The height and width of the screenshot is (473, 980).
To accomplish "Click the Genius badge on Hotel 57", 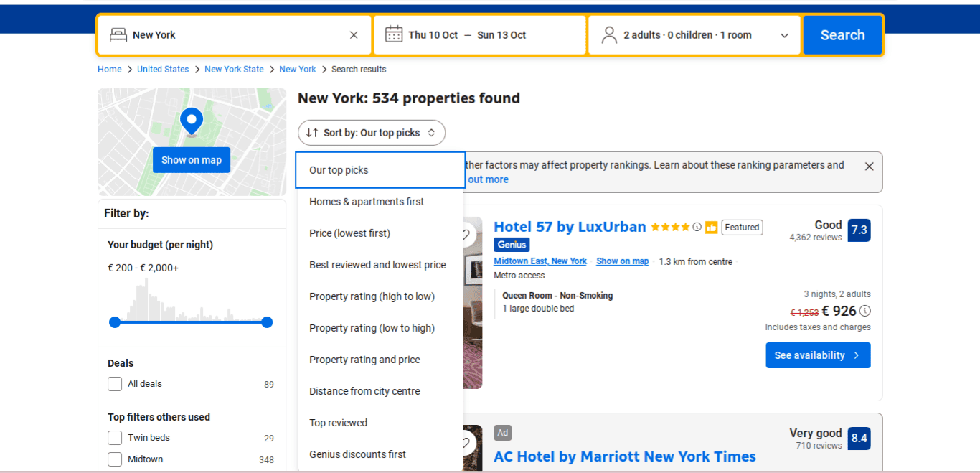I will (x=512, y=245).
